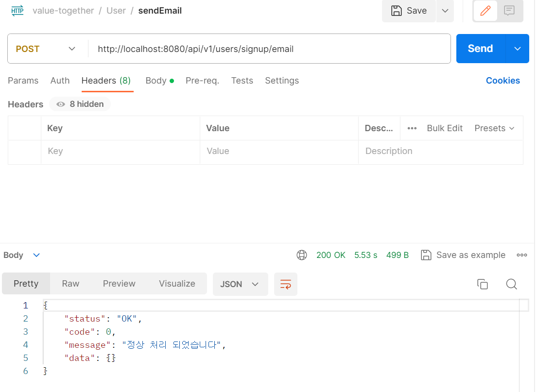The width and height of the screenshot is (537, 392).
Task: Click the Save button
Action: [x=409, y=11]
